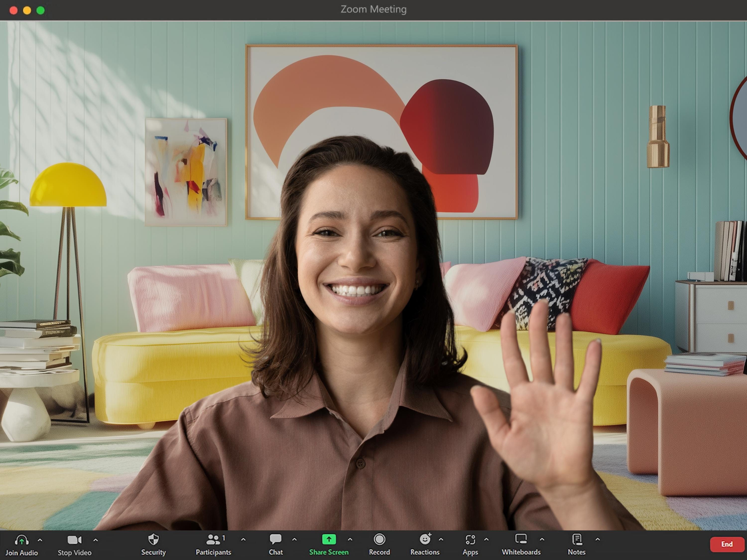Expand the arrow next to Notes
Viewport: 747px width, 560px height.
[x=597, y=539]
